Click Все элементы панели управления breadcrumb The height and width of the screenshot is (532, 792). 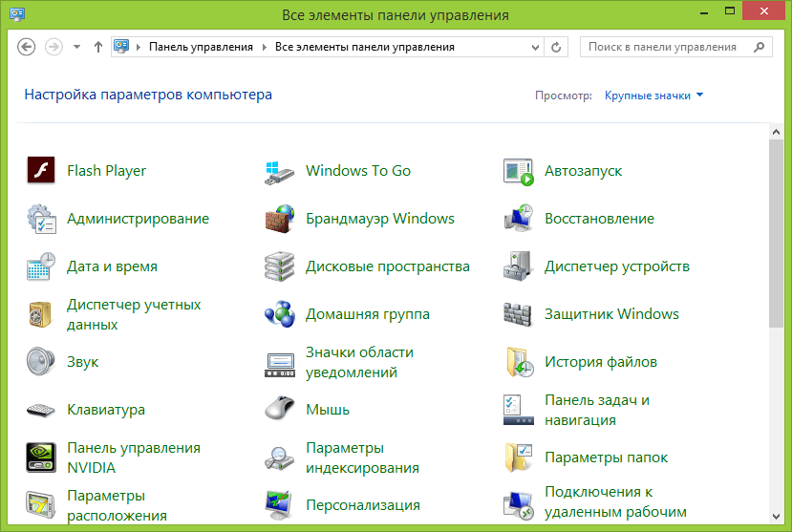point(364,47)
